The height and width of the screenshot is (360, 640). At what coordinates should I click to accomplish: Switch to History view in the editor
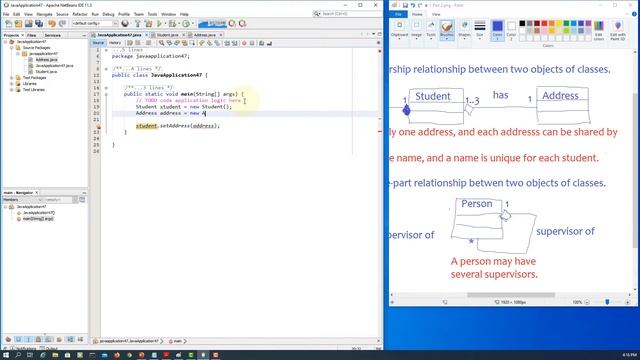pos(115,43)
